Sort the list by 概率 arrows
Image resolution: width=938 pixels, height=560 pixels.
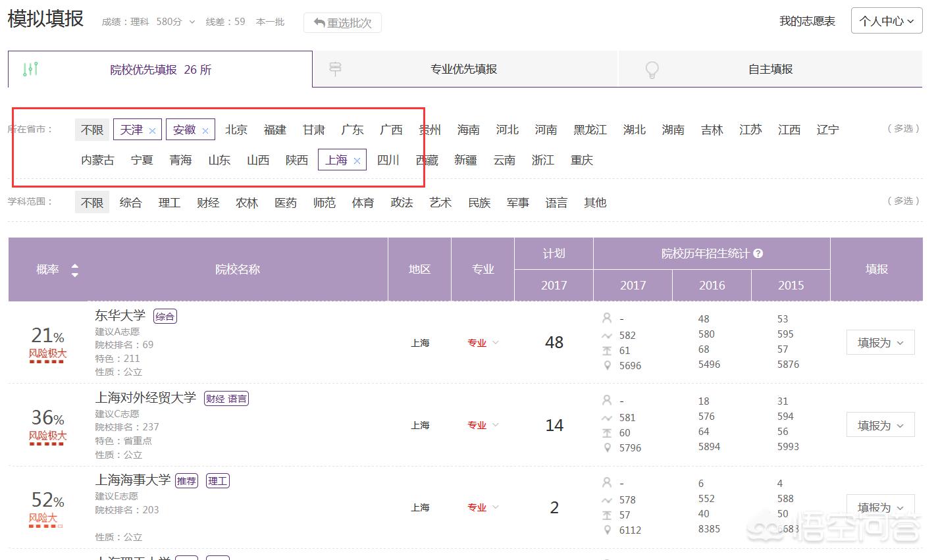(74, 270)
